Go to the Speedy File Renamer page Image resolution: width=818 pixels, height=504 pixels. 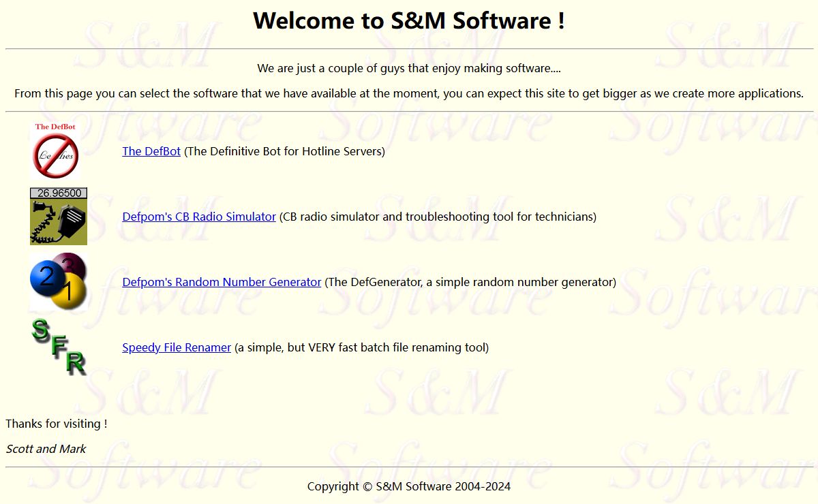click(177, 347)
